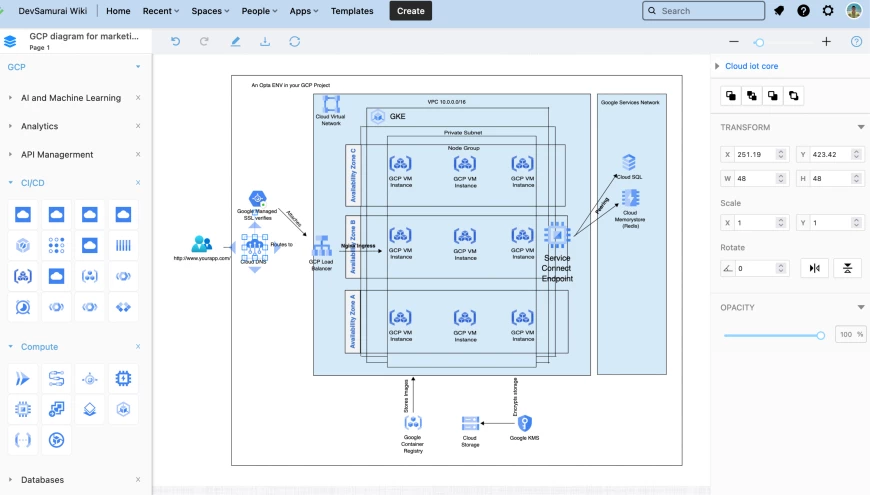Open the Confluence help menu icon

click(803, 11)
